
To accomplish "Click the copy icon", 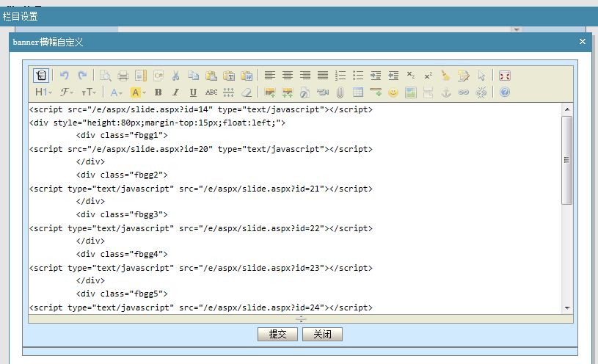I will [x=194, y=76].
